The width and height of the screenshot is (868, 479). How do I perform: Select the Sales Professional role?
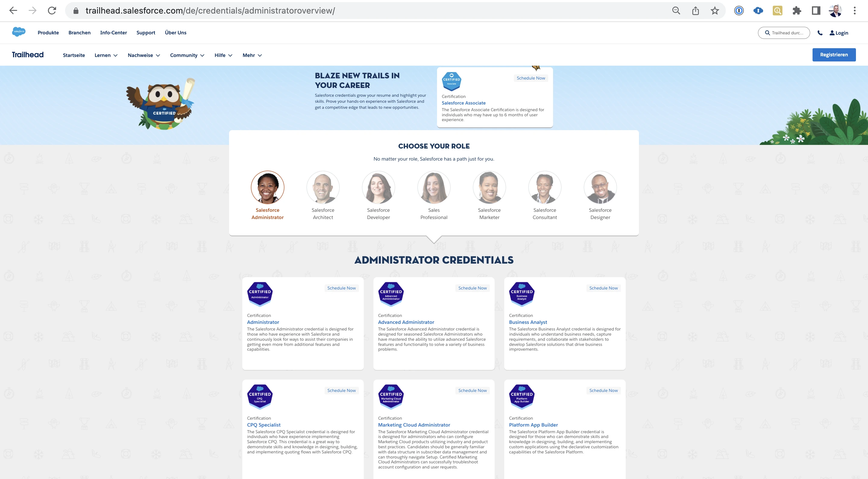pos(434,196)
